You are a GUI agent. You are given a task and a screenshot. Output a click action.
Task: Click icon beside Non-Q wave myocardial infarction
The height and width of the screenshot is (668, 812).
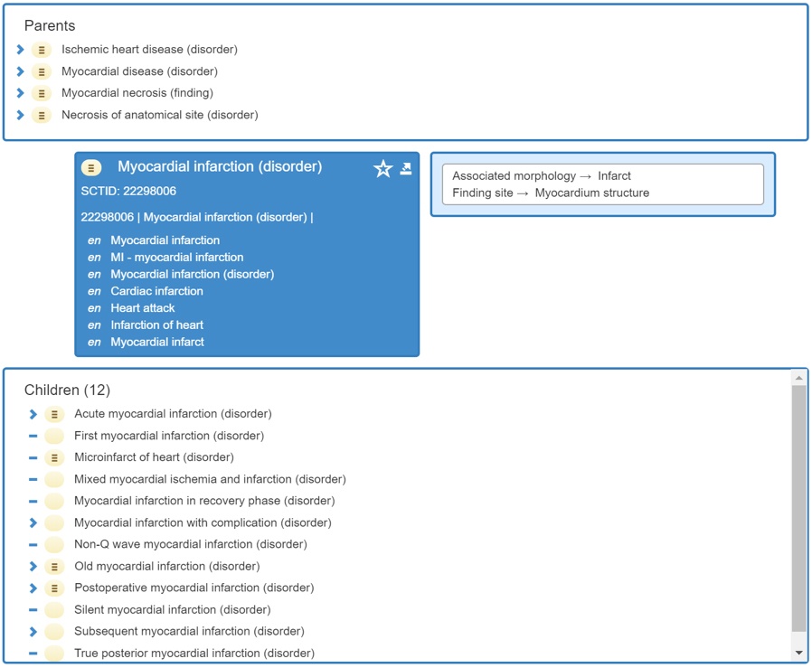tap(54, 545)
